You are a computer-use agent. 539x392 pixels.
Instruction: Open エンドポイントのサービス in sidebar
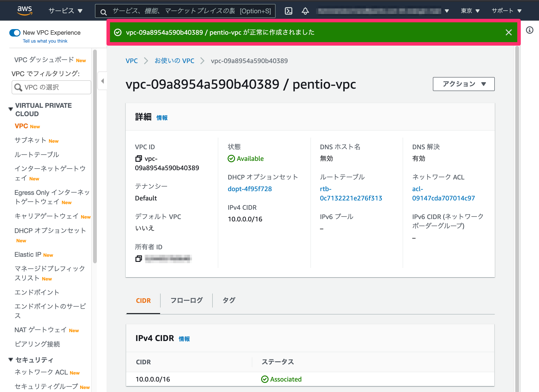click(50, 311)
